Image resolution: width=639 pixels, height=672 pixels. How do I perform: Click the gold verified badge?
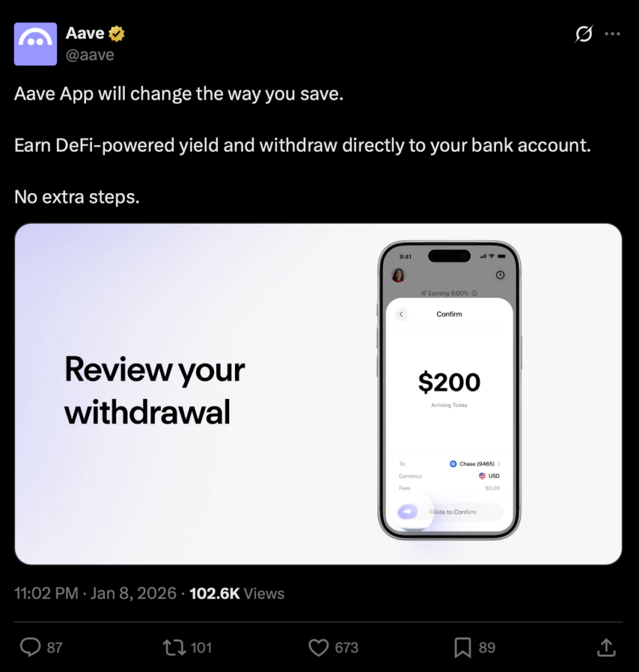coord(116,33)
